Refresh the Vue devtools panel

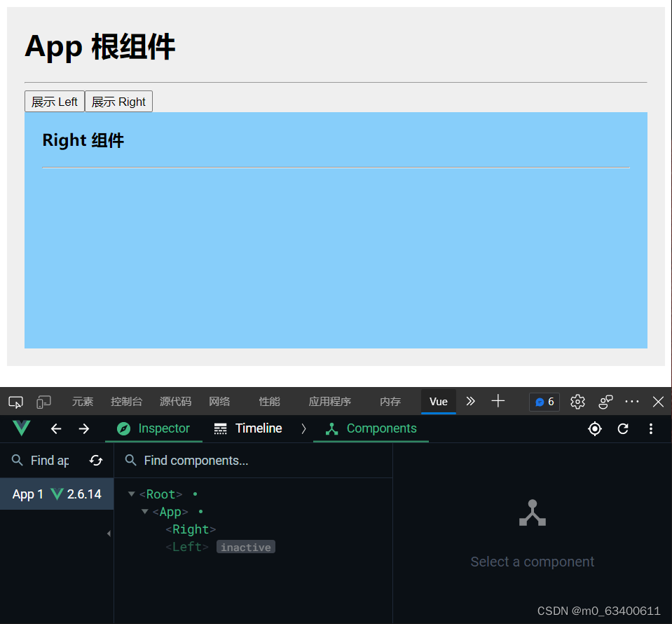623,428
